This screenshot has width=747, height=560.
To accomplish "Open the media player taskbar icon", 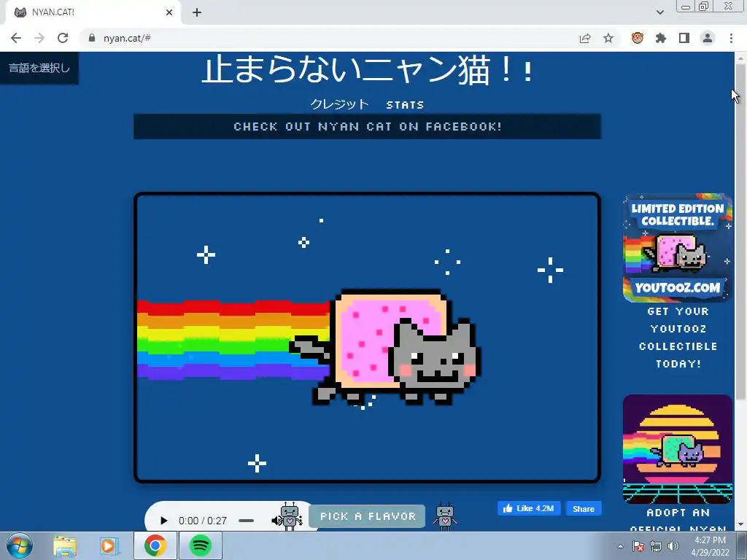I will click(x=109, y=546).
